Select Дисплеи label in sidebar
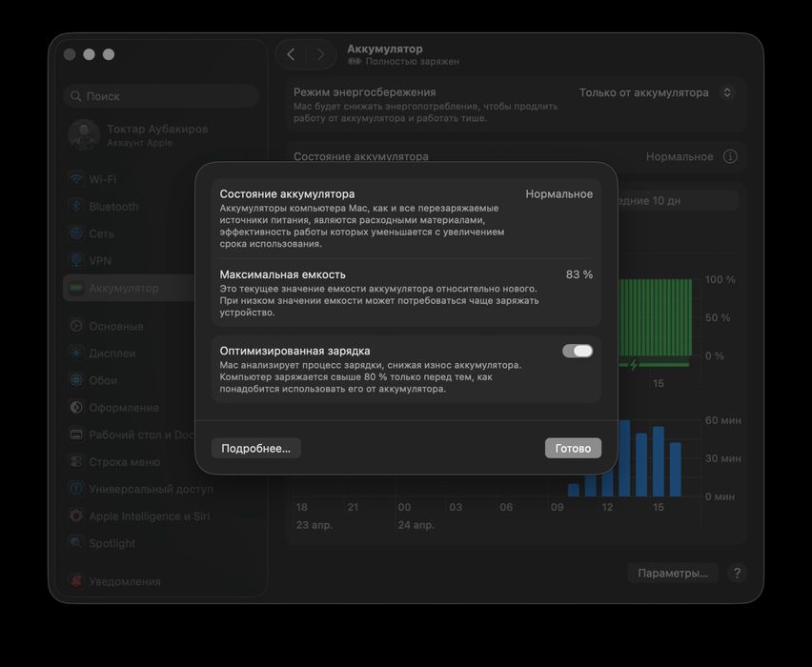 coord(112,354)
